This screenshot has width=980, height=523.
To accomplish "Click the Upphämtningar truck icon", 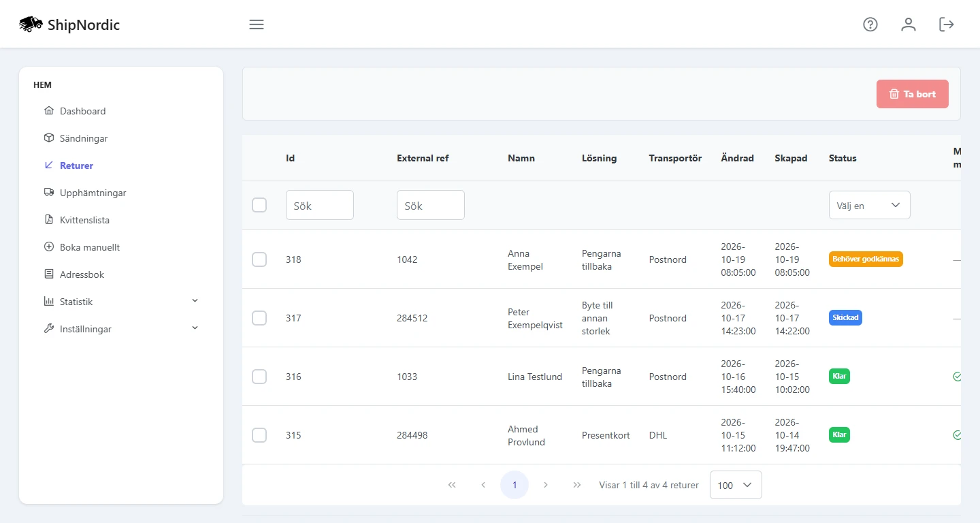I will click(x=48, y=193).
